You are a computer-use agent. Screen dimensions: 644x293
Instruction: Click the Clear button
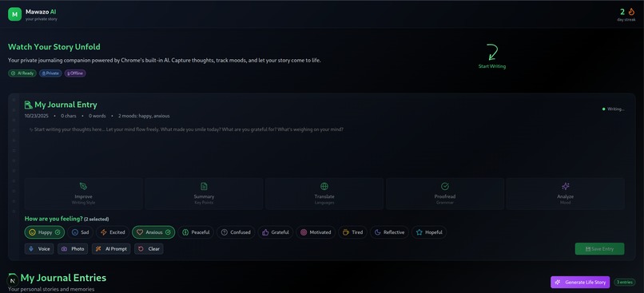pyautogui.click(x=149, y=248)
